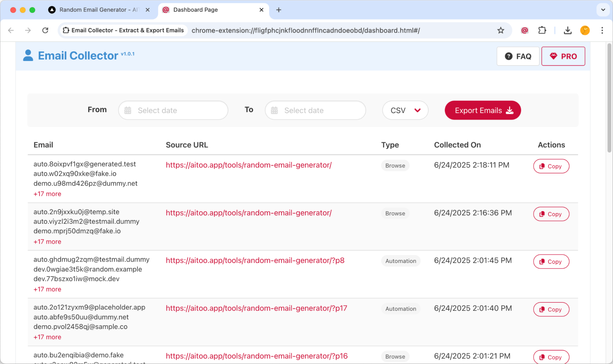The image size is (613, 364).
Task: Open Chrome three-dot menu
Action: [602, 30]
